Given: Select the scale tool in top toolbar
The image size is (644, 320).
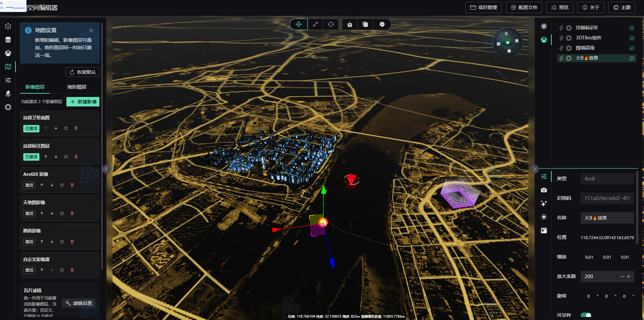Looking at the screenshot, I should [x=315, y=24].
